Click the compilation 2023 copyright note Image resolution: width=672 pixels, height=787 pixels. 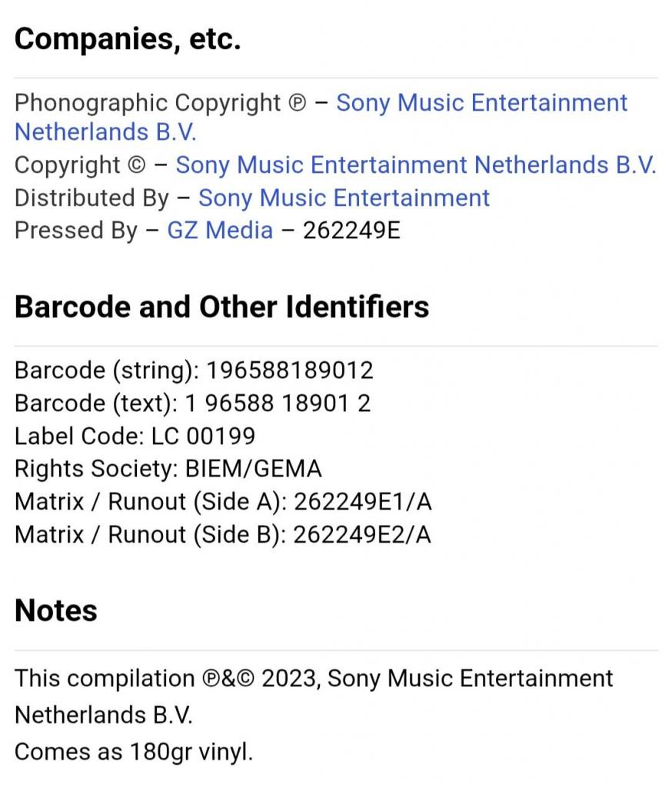tap(314, 696)
